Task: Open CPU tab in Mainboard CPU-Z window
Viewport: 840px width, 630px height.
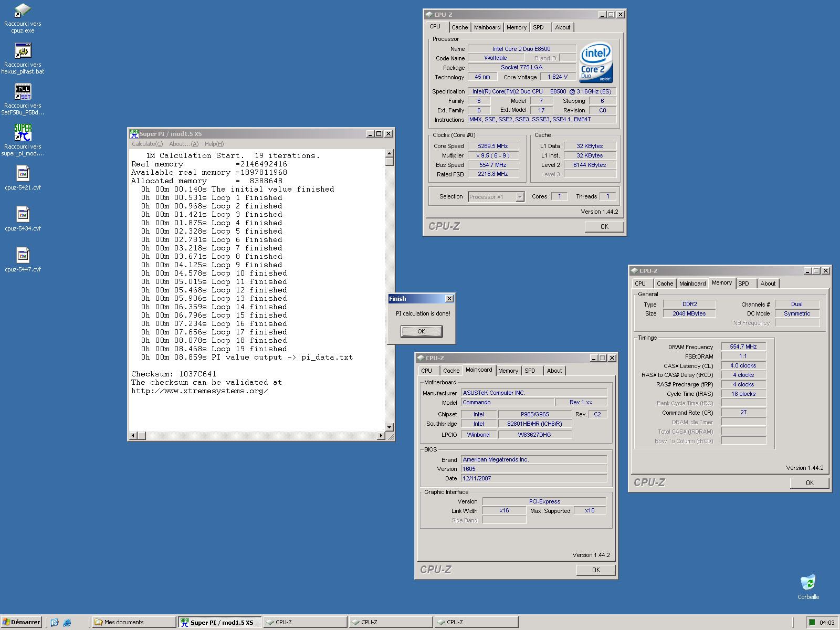Action: [427, 371]
